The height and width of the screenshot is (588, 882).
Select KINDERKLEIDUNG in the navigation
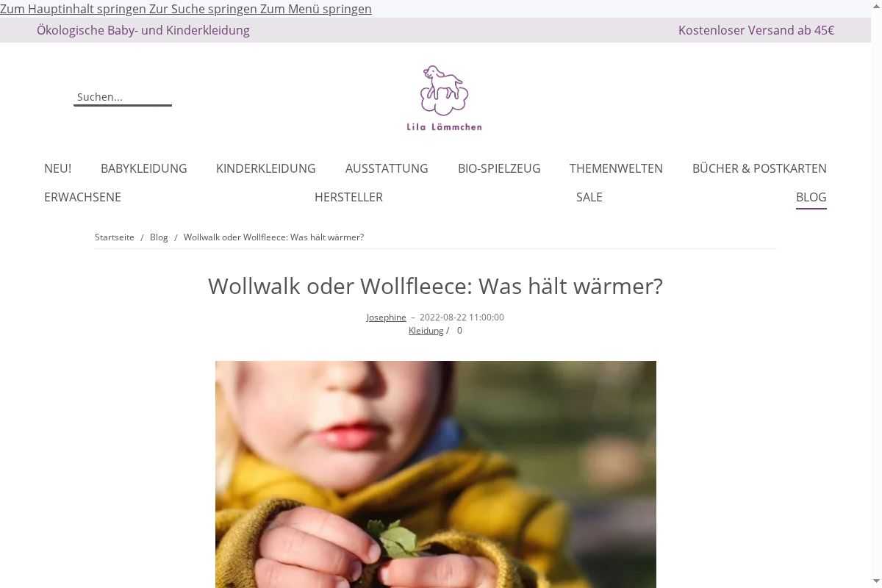[x=266, y=168]
